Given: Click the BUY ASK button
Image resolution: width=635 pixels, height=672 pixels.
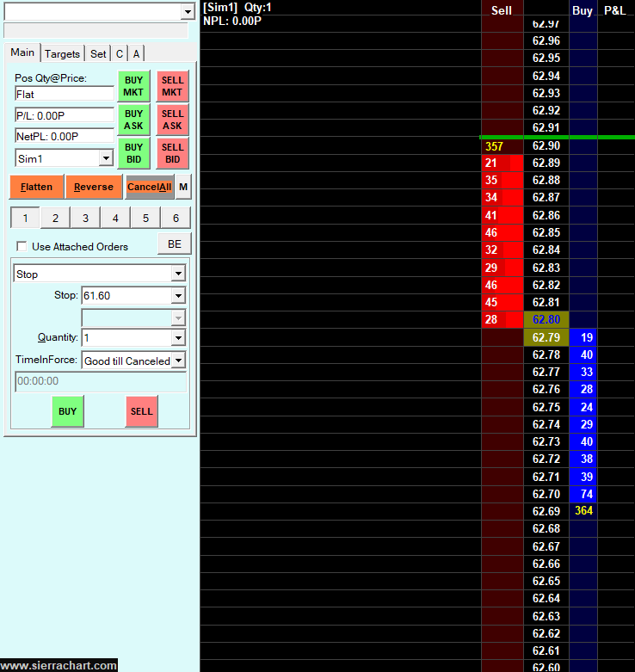Looking at the screenshot, I should (x=133, y=120).
